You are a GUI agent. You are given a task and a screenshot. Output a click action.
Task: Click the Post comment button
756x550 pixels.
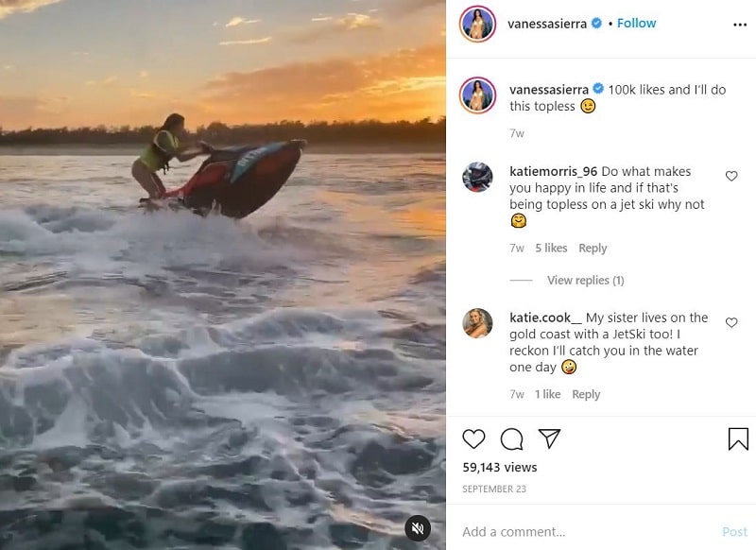click(735, 532)
